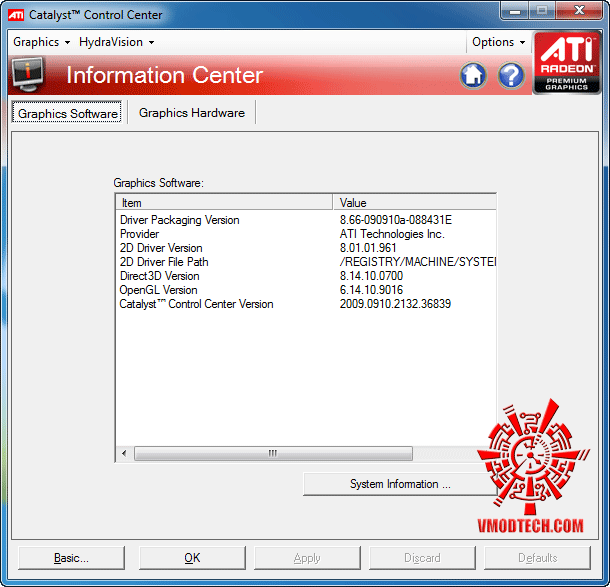
Task: Click the ATI Radeon Premium Graphics logo
Action: click(566, 63)
